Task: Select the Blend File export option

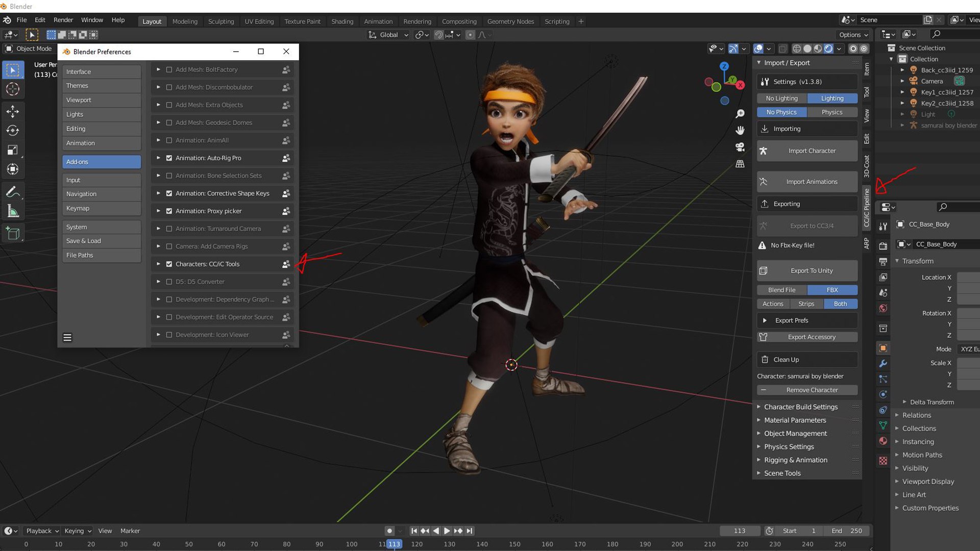Action: pyautogui.click(x=781, y=290)
